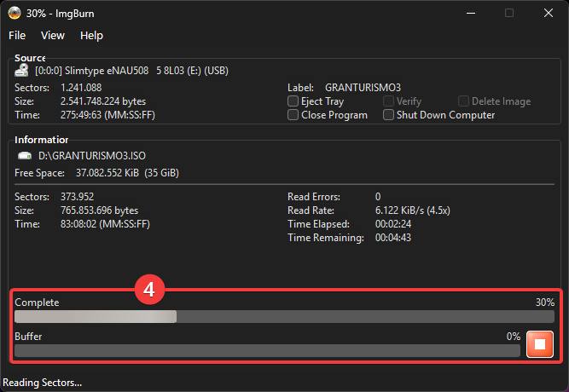
Task: Click the Read Errors value 0
Action: click(x=378, y=197)
